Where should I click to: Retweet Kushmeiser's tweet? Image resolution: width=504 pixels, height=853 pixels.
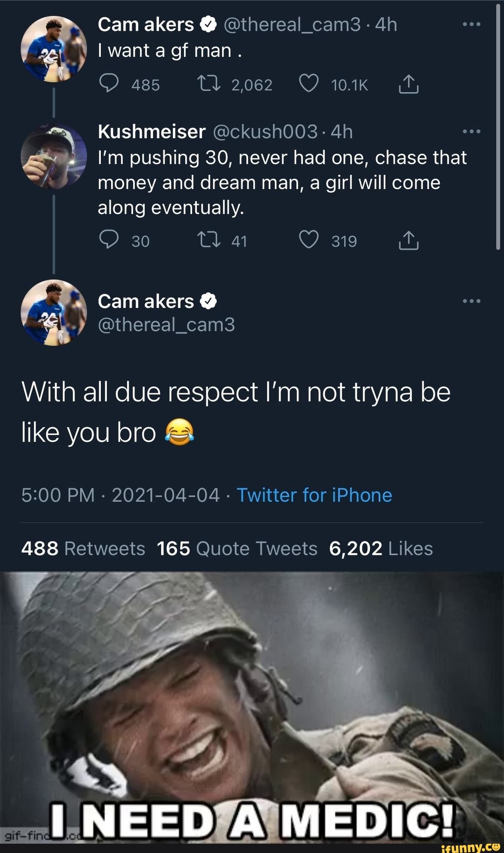(209, 240)
